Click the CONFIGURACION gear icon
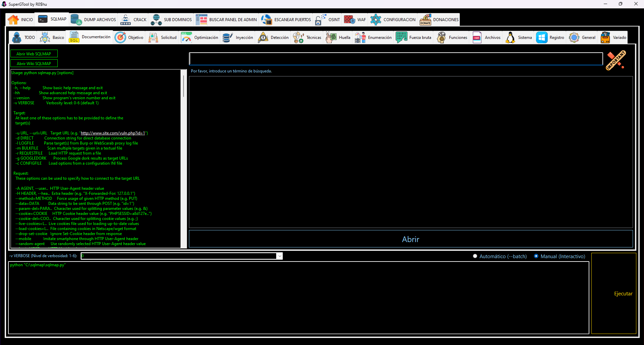 [376, 20]
